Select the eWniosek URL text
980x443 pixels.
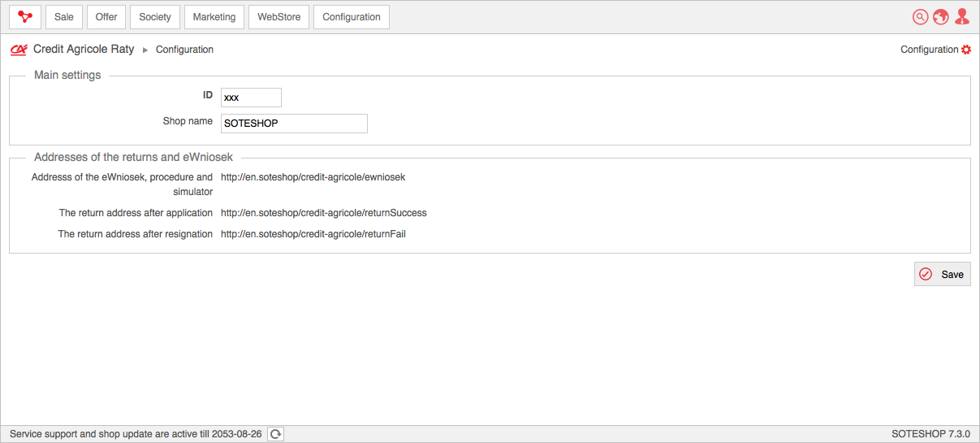tap(313, 176)
